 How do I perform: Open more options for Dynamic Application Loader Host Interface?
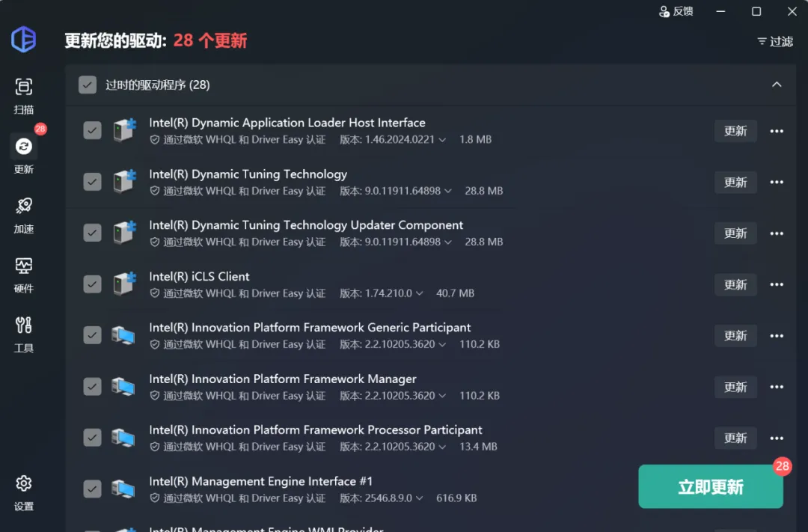[x=777, y=131]
